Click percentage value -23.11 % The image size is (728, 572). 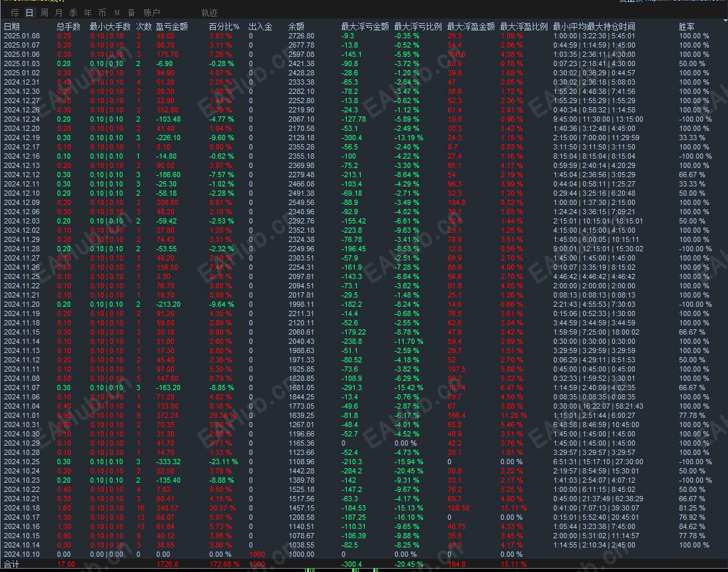pyautogui.click(x=223, y=462)
